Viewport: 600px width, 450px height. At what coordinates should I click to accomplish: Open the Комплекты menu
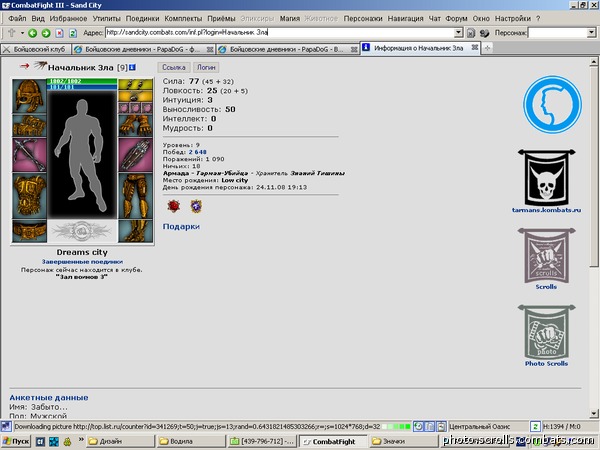tap(183, 18)
